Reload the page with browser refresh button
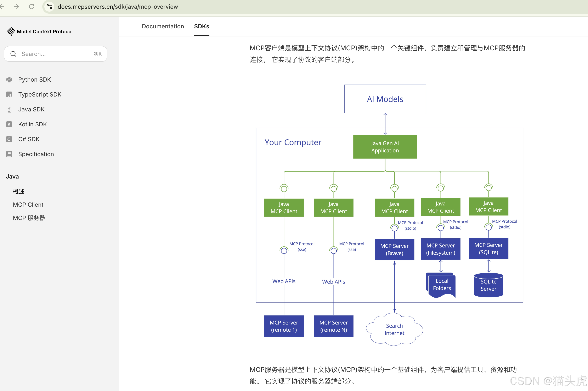Viewport: 588px width, 391px height. (32, 6)
